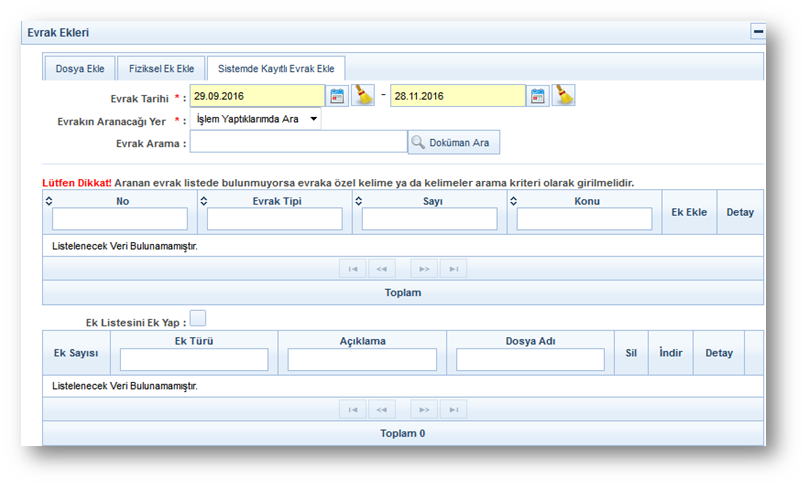Focus the Konu column filter field
Viewport: 808px width, 488px height.
point(584,219)
